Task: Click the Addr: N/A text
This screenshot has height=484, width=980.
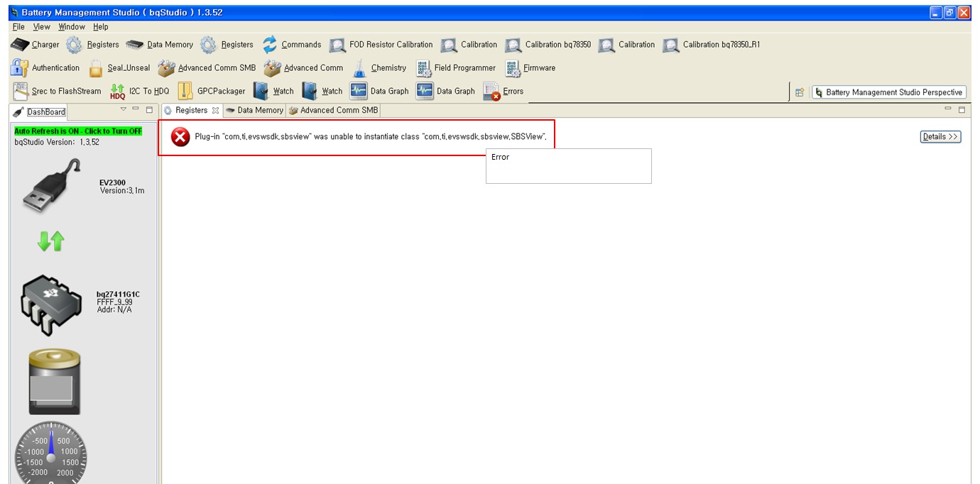Action: click(114, 309)
